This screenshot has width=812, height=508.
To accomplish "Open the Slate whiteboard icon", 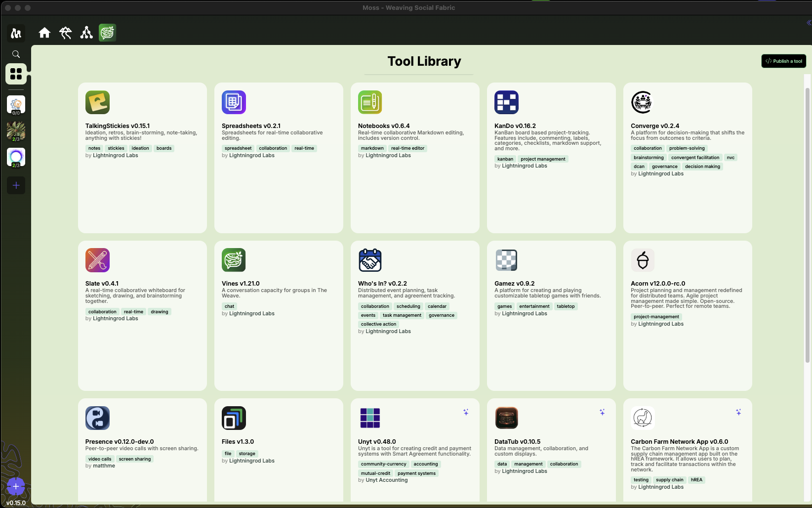I will 97,260.
